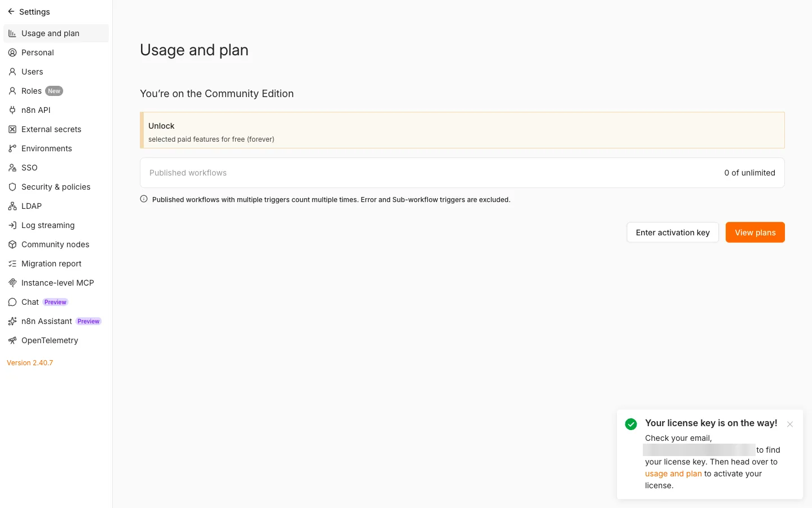Open the Roles settings page
This screenshot has height=508, width=812.
tap(56, 91)
